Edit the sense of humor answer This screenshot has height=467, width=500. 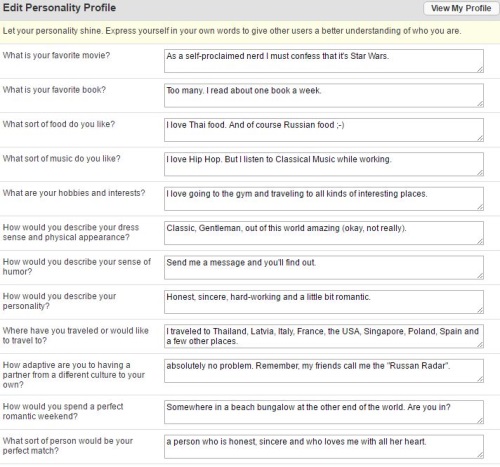(324, 267)
